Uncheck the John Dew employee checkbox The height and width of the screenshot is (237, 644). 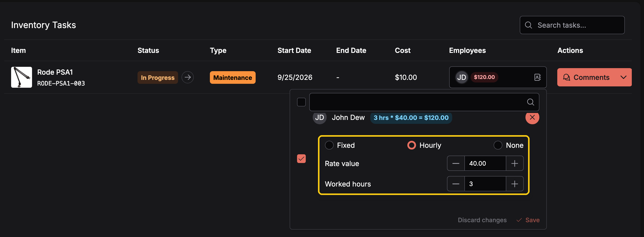tap(301, 159)
